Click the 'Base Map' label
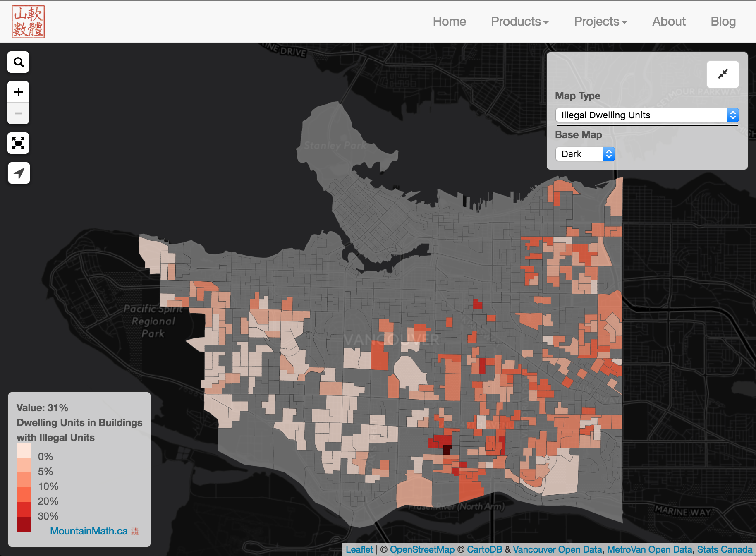This screenshot has width=756, height=556. coord(578,135)
